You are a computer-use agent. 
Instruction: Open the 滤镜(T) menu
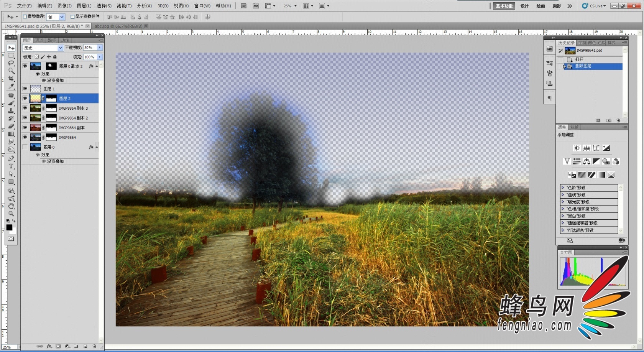[x=124, y=6]
